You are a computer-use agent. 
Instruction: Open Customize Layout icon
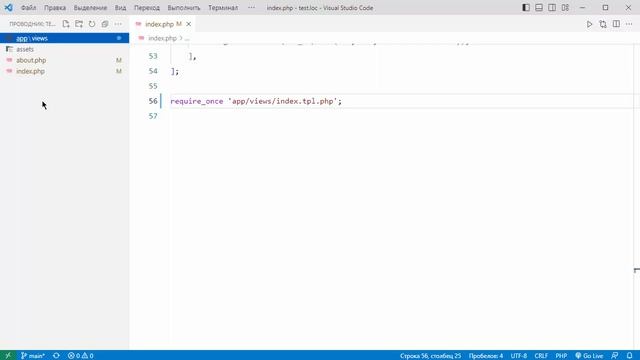[565, 8]
